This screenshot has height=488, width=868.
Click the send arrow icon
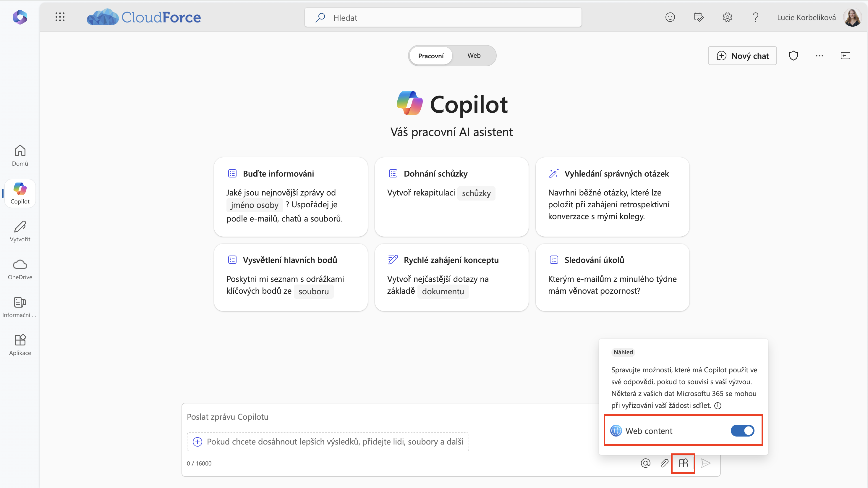point(706,463)
